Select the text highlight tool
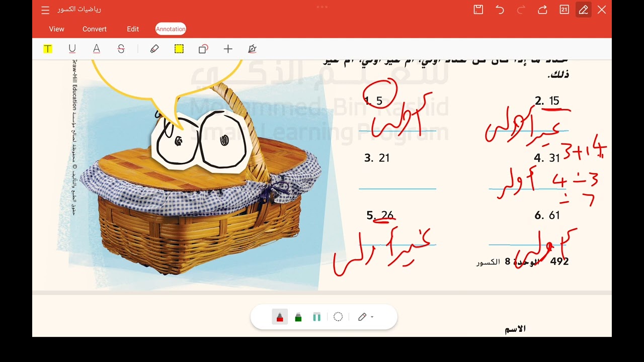This screenshot has height=362, width=644. pyautogui.click(x=47, y=49)
